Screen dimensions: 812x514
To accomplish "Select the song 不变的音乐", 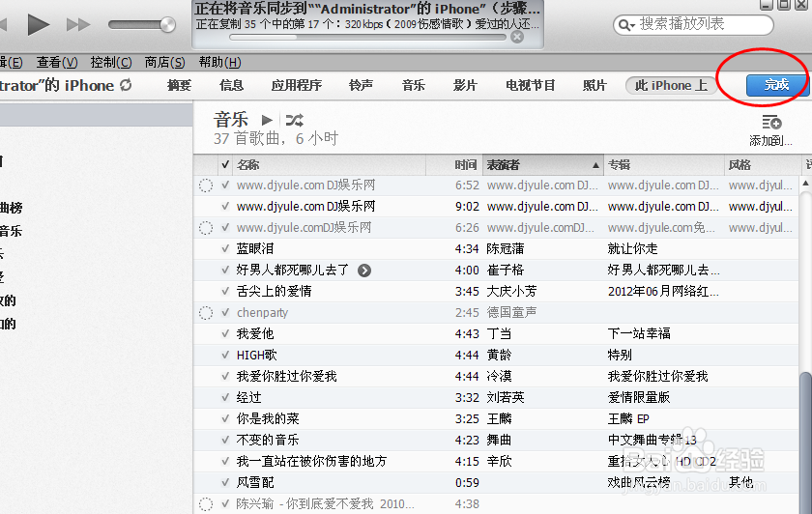I will point(268,440).
